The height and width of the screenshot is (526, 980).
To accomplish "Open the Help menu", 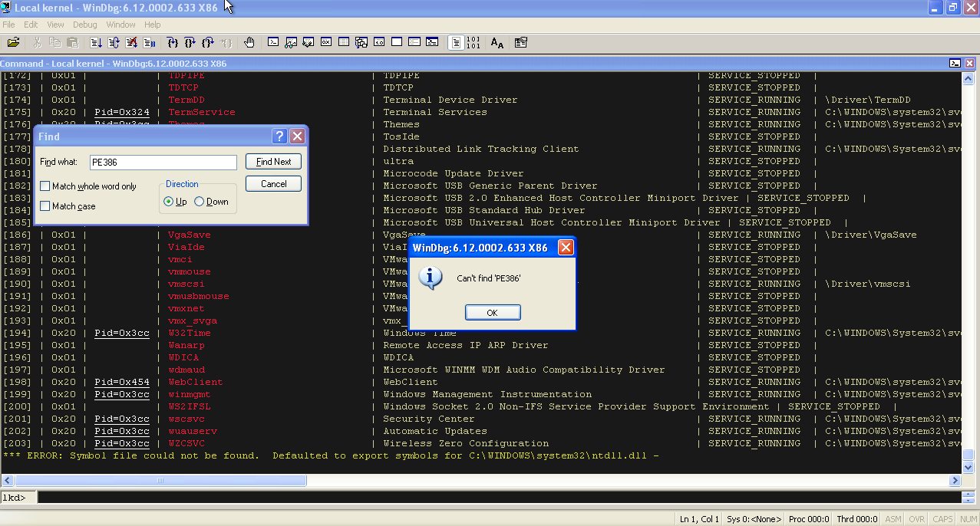I will tap(153, 25).
